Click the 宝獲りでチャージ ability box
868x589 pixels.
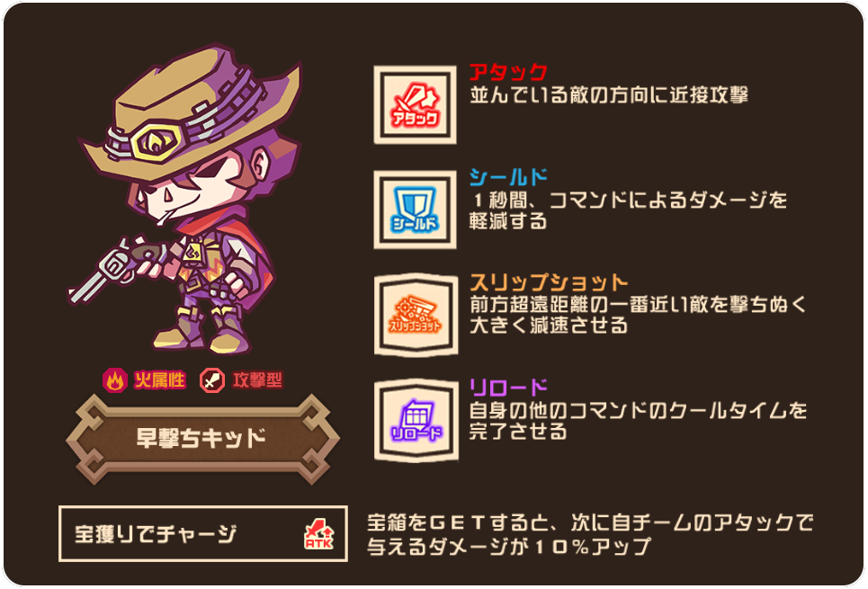pos(203,533)
